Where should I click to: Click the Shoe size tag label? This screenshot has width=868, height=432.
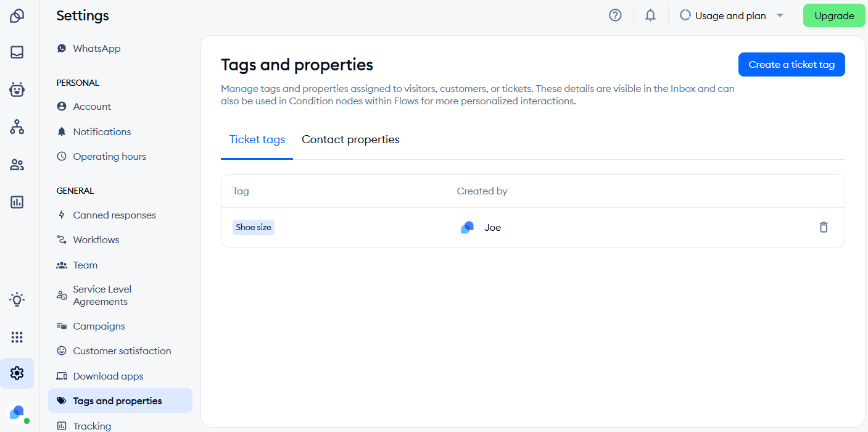click(x=254, y=227)
